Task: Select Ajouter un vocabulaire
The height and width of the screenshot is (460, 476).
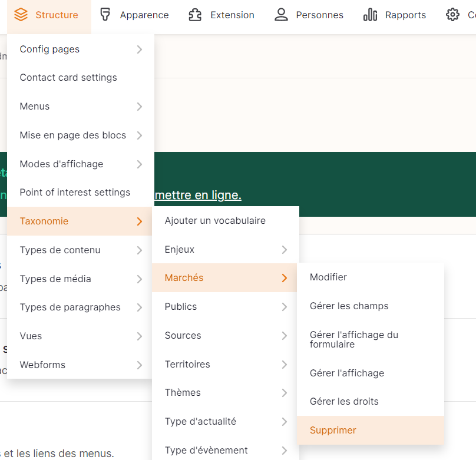Action: tap(215, 221)
